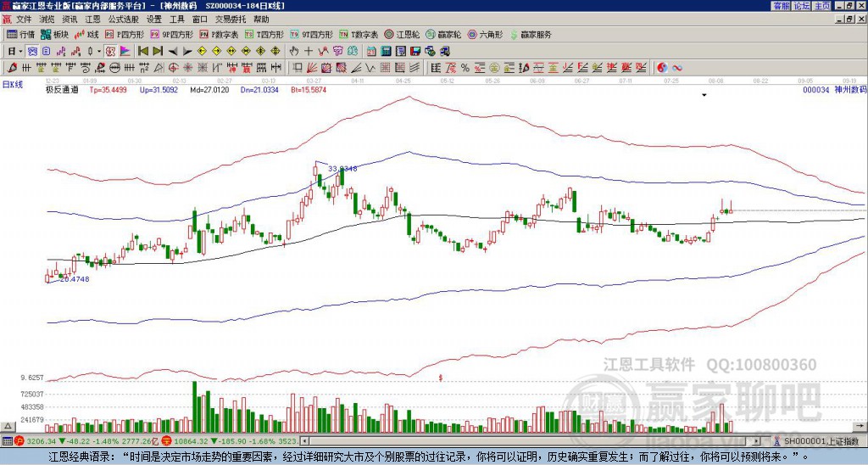The image size is (868, 465).
Task: Click the black right-pointing arrow icon
Action: [187, 52]
